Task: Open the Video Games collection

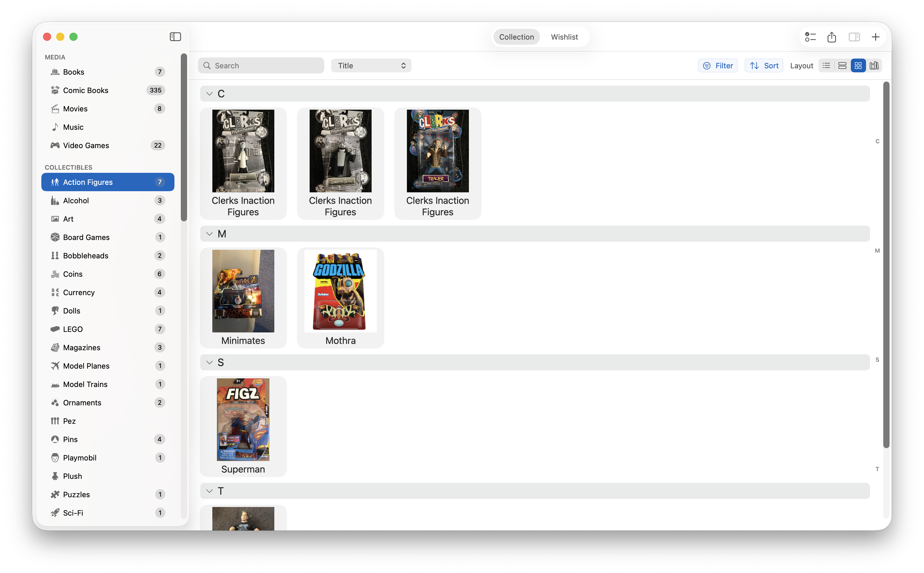Action: (x=85, y=145)
